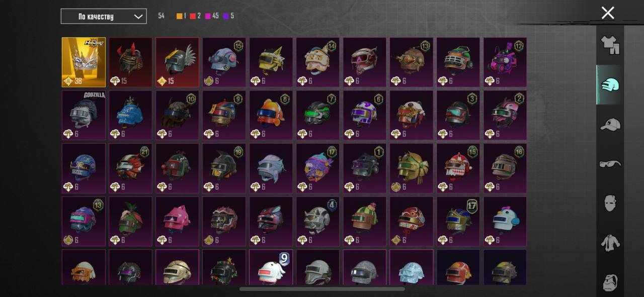Choose the winged dark helmet worth 15
The width and height of the screenshot is (644, 297).
coord(177,62)
